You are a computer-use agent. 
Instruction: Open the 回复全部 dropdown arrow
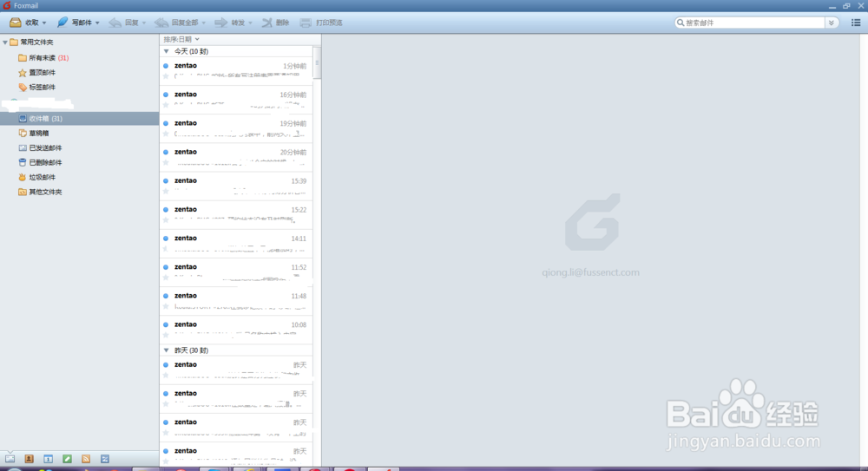[x=204, y=23]
